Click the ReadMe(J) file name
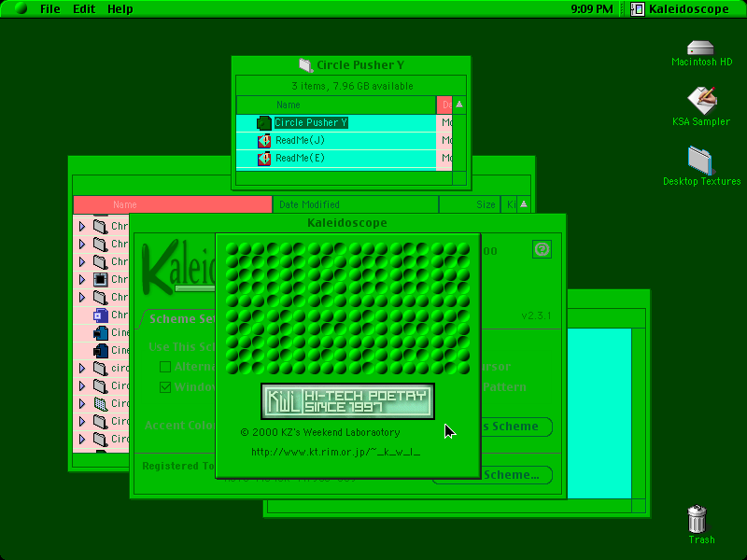 pos(300,141)
